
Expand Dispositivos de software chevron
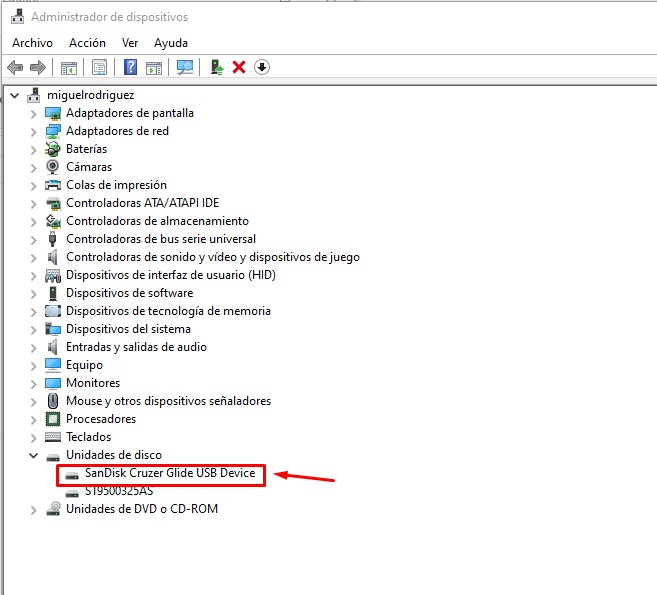coord(34,294)
